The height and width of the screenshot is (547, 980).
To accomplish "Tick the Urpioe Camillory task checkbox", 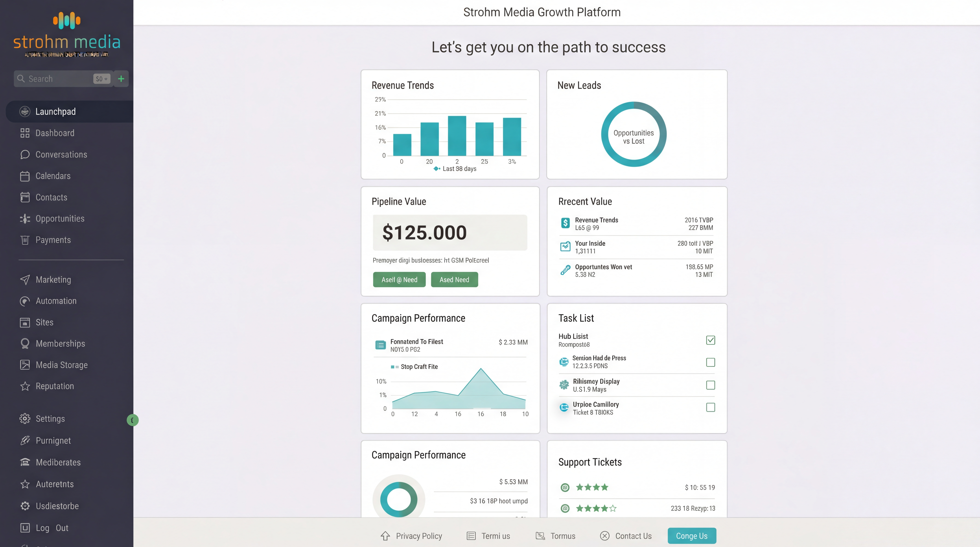I will (710, 407).
